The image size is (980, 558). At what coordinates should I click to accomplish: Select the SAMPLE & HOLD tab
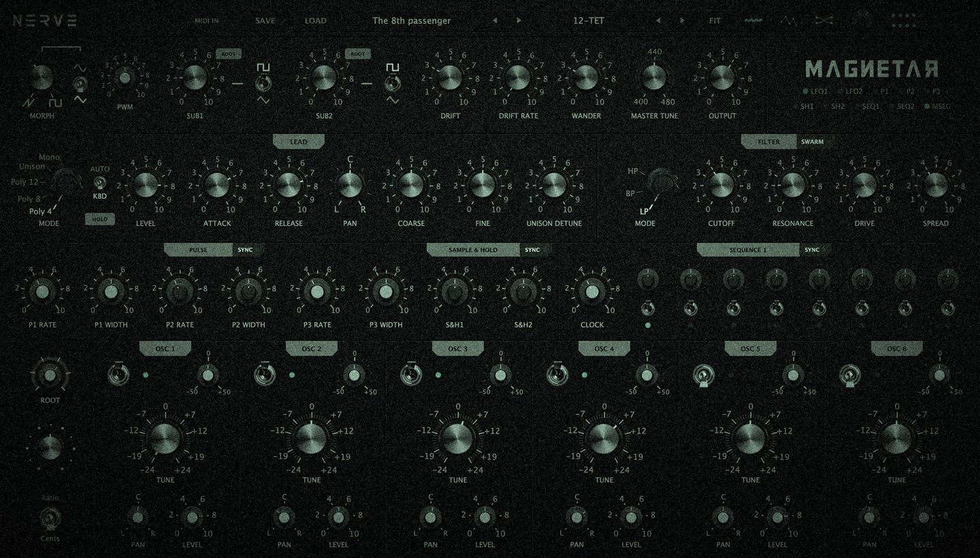point(473,250)
